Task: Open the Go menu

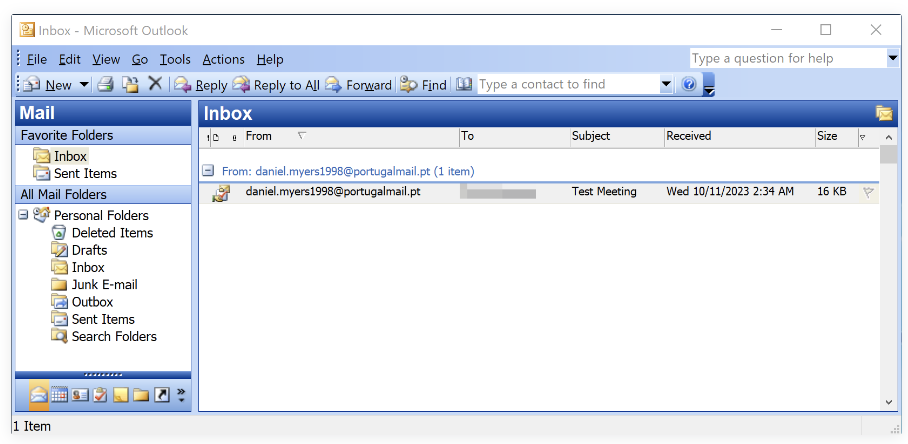Action: tap(140, 60)
